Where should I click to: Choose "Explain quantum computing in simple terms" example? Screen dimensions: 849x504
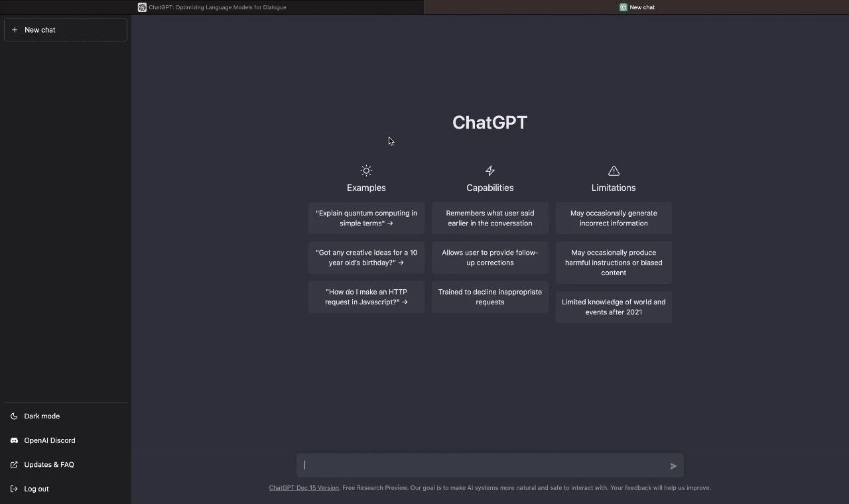click(366, 218)
